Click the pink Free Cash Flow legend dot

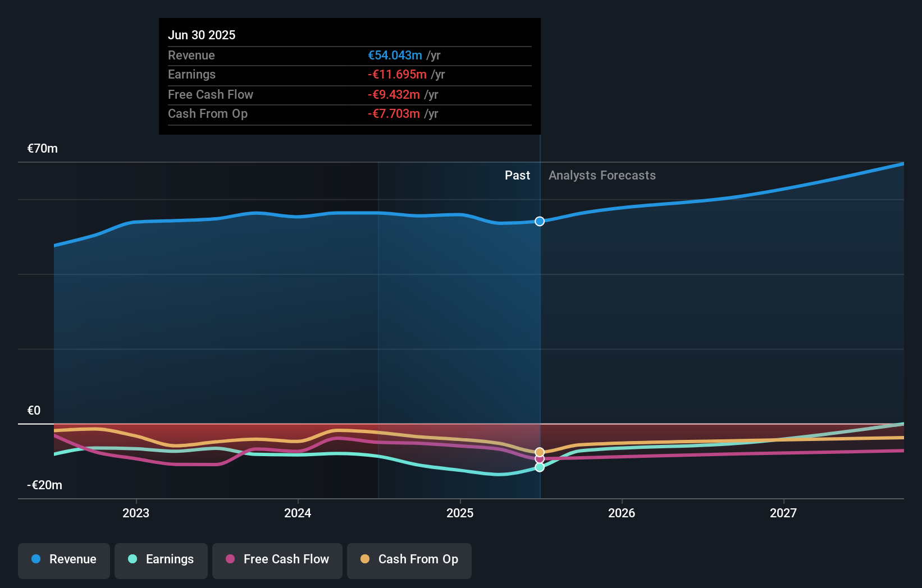[x=230, y=559]
